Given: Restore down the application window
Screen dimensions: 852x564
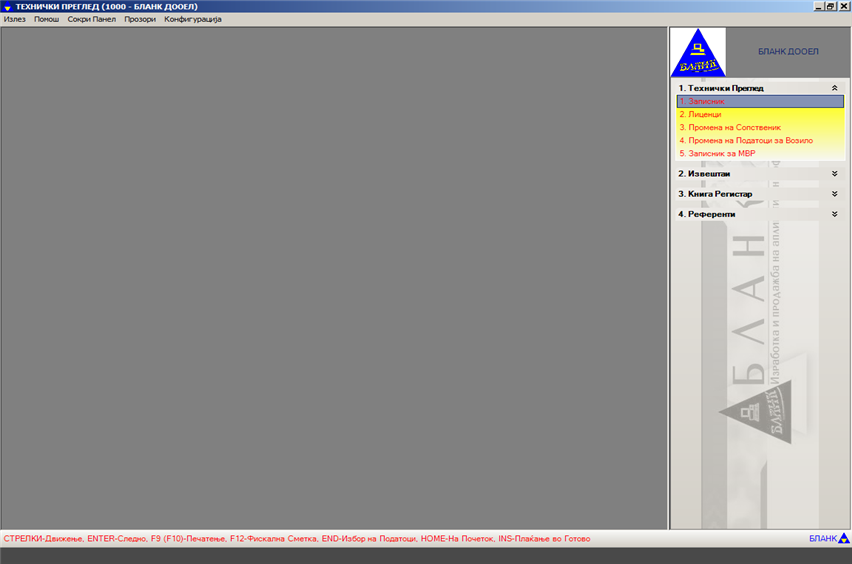Looking at the screenshot, I should point(831,6).
